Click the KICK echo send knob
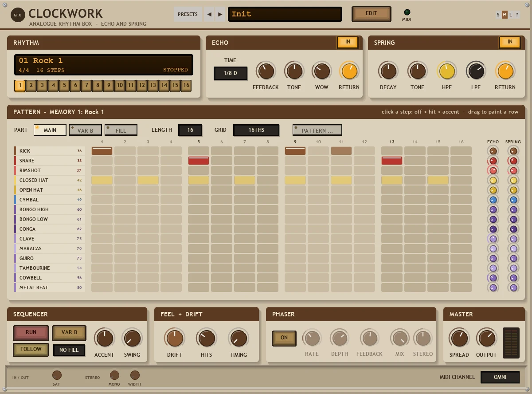The height and width of the screenshot is (394, 532). [x=493, y=151]
